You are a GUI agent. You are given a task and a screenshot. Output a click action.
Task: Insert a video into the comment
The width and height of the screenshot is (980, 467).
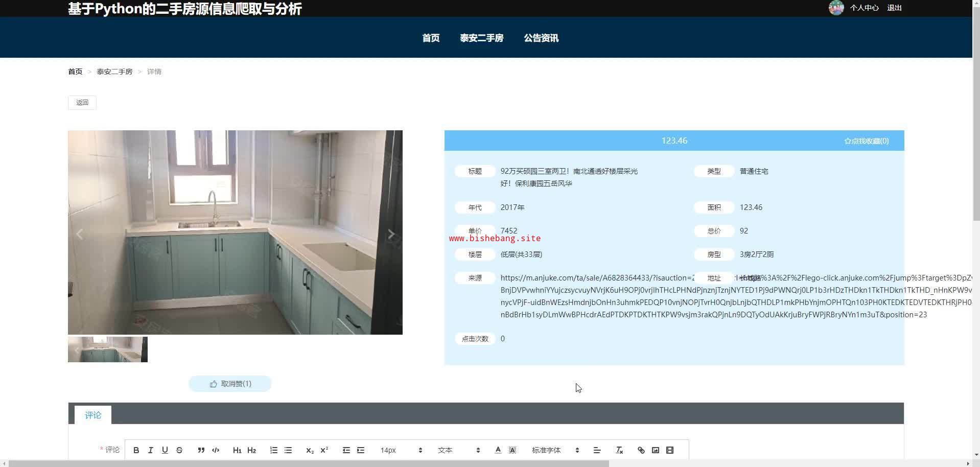(670, 450)
